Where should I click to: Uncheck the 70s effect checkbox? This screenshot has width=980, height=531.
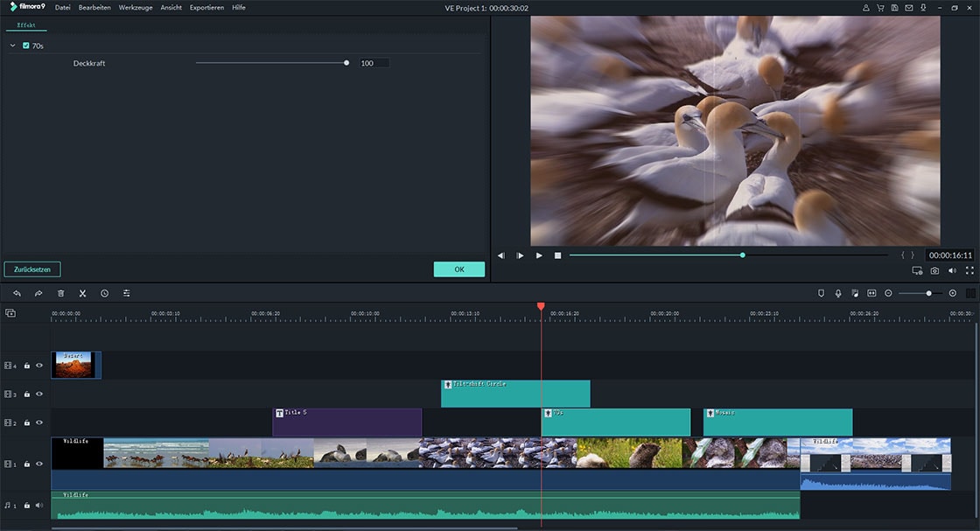tap(25, 45)
